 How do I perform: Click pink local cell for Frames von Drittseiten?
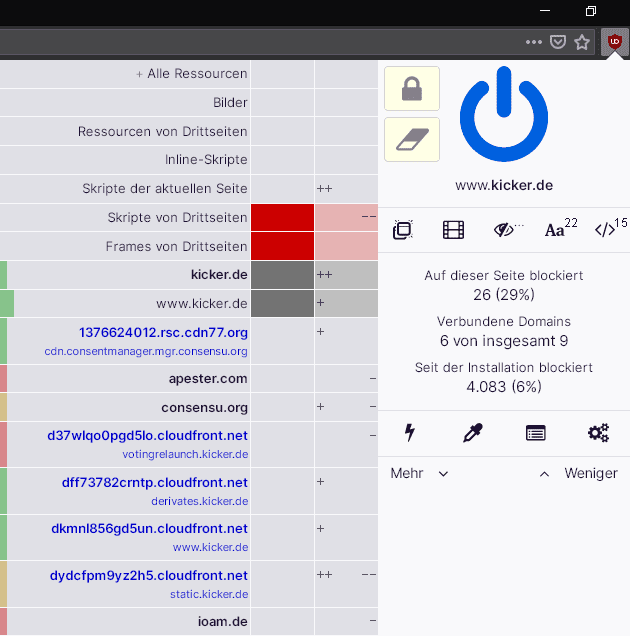tap(346, 246)
